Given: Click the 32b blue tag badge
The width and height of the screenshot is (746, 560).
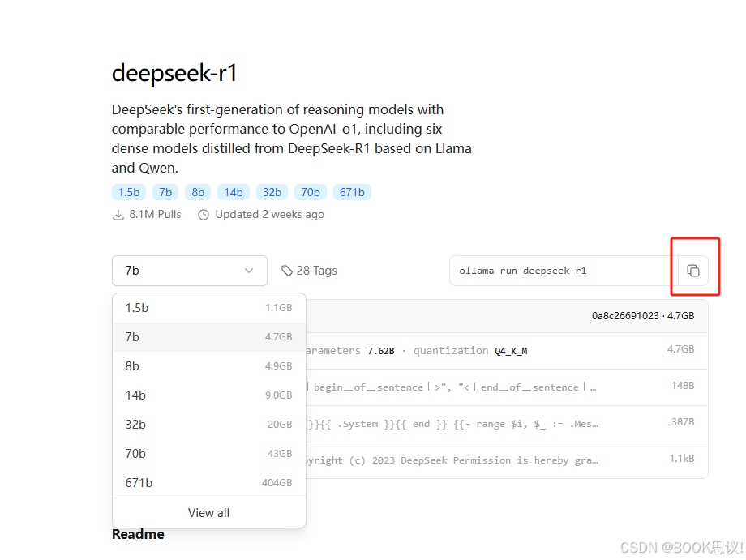Looking at the screenshot, I should coord(272,192).
